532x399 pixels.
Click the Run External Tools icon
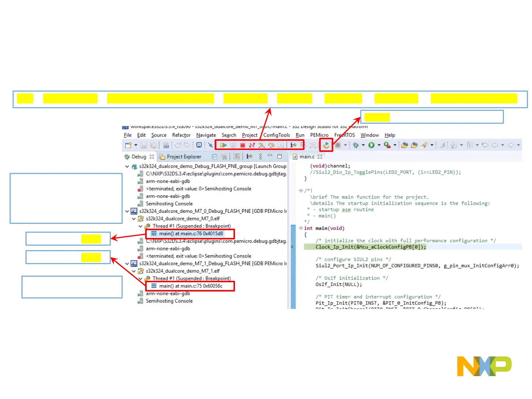[387, 145]
